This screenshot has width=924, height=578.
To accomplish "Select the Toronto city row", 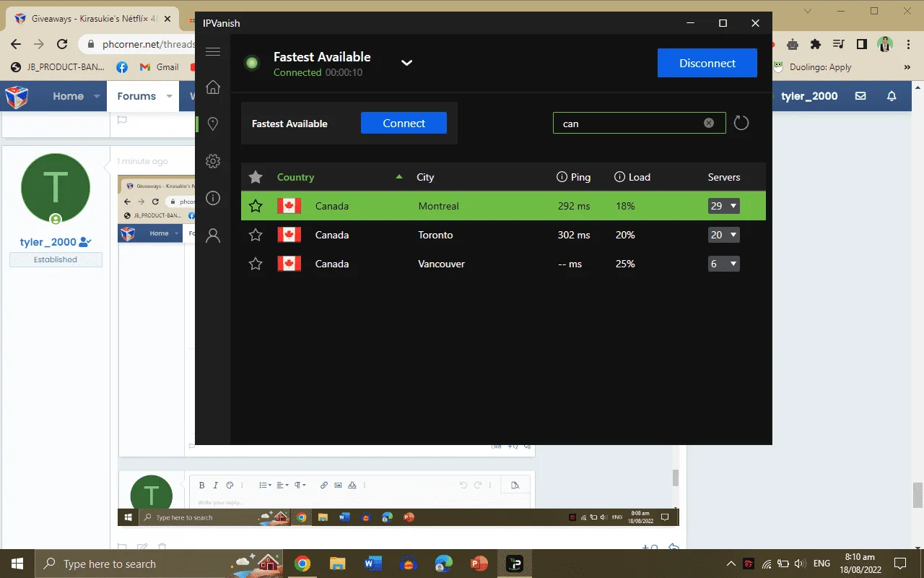I will click(x=503, y=235).
